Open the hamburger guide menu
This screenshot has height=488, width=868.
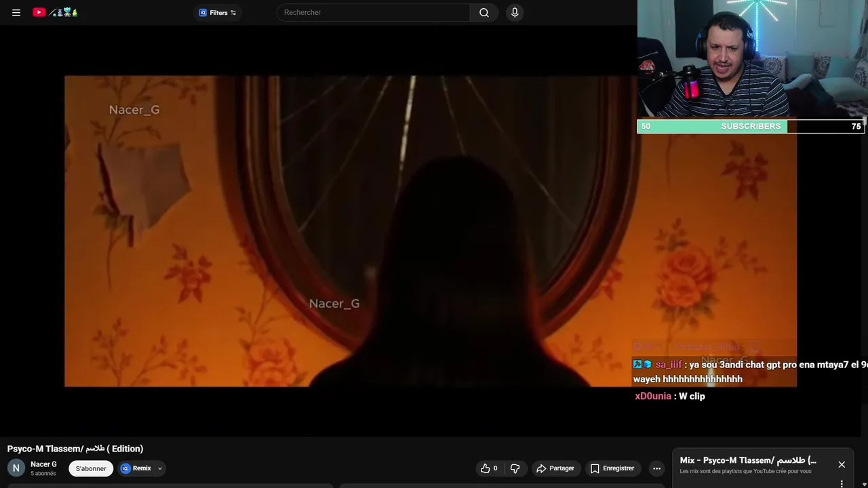pos(16,12)
